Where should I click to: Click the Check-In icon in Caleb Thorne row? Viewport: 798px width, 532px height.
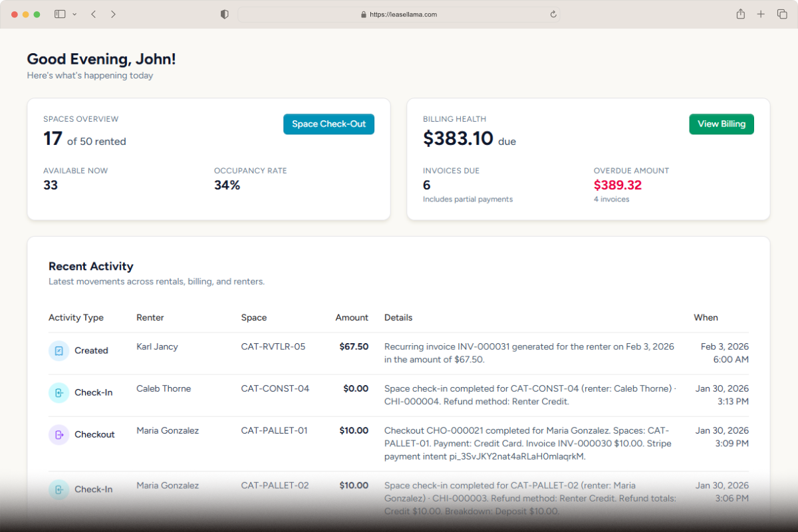tap(59, 392)
